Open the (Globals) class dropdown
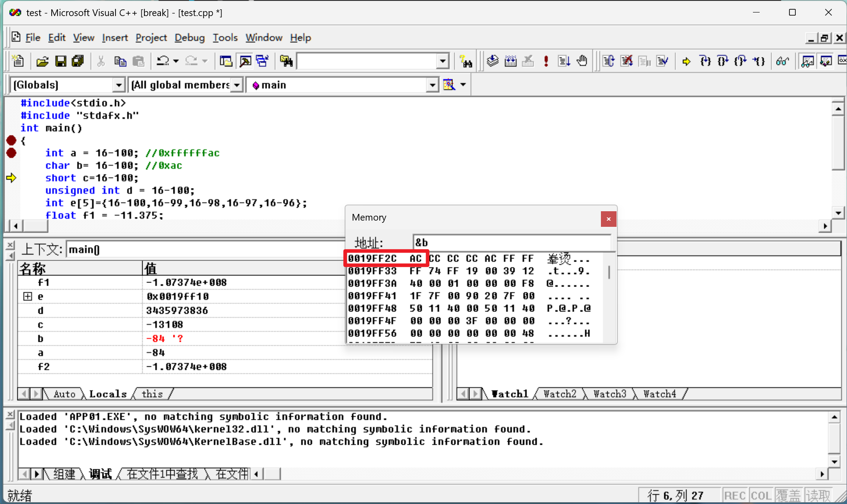The width and height of the screenshot is (847, 504). coord(119,85)
